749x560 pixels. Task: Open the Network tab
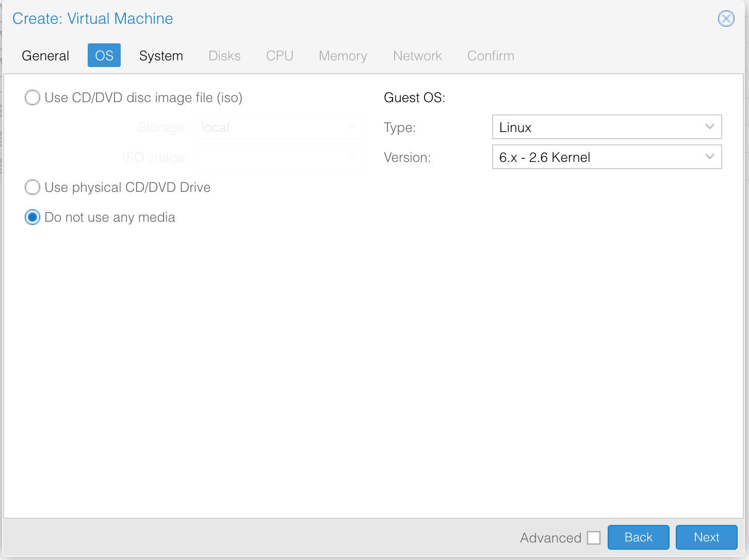point(417,56)
